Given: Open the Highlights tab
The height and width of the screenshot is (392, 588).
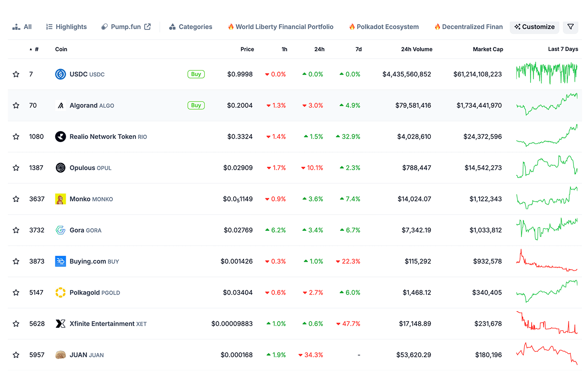Looking at the screenshot, I should tap(66, 27).
